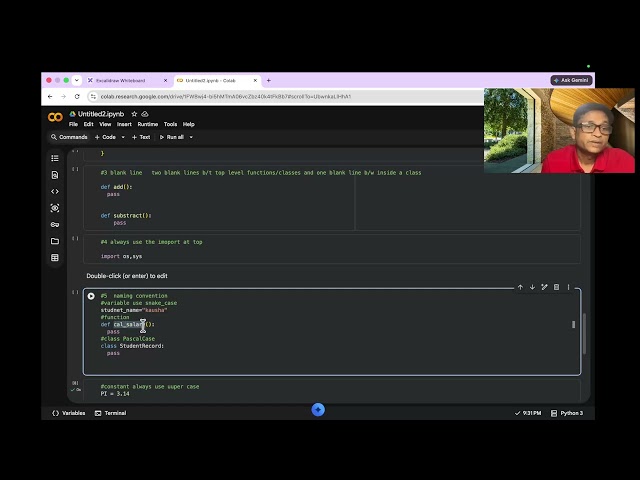640x480 pixels.
Task: Click the def substract(): code line
Action: click(126, 216)
